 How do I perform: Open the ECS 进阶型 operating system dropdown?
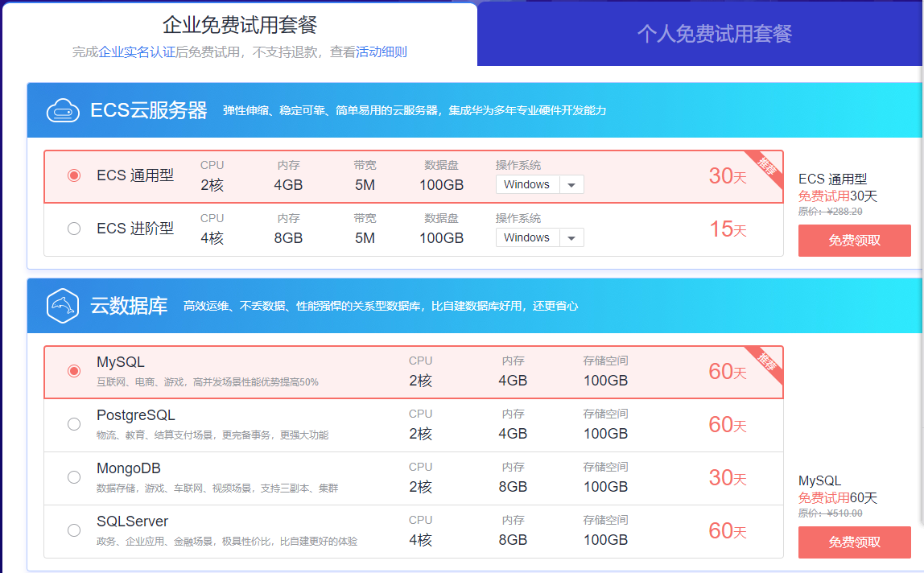[x=539, y=238]
